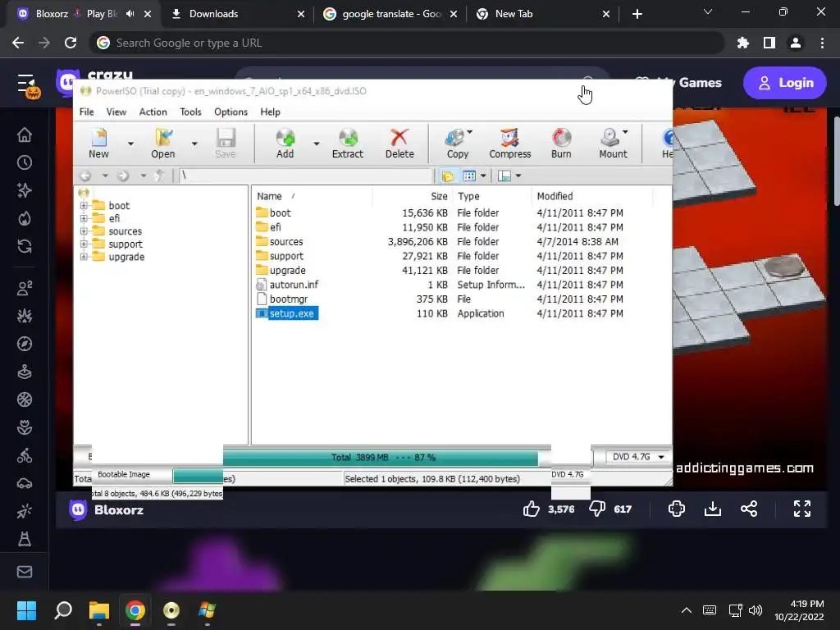The image size is (840, 630).
Task: Click the list view style icon
Action: coord(469,176)
